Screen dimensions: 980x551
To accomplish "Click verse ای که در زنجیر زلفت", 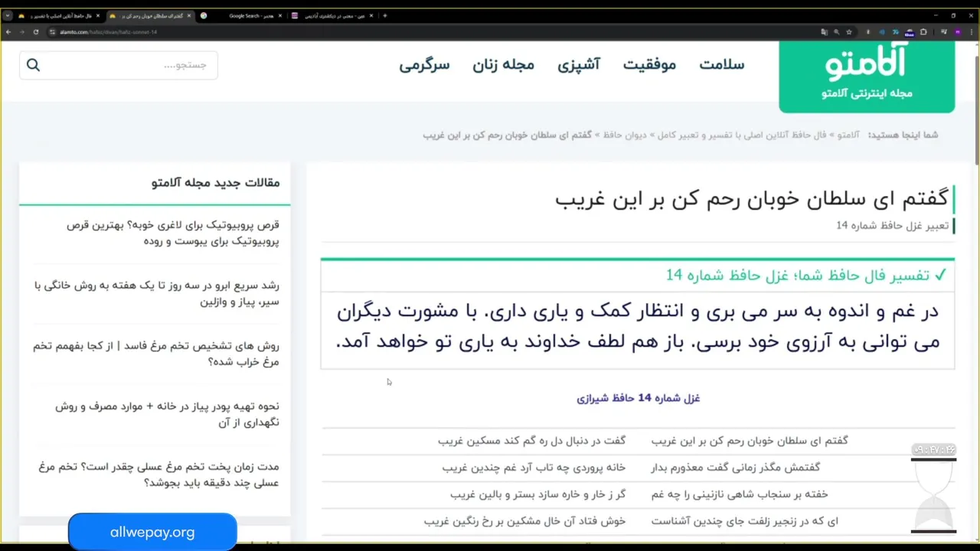I will [745, 521].
